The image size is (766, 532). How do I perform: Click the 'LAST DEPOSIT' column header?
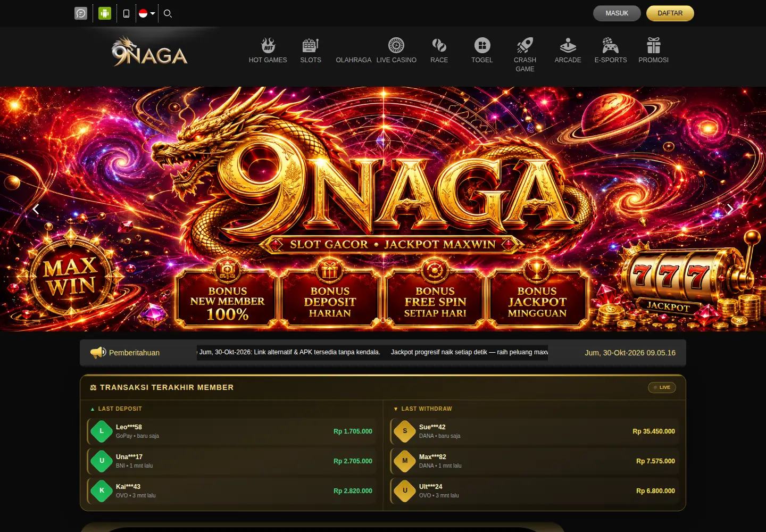pos(120,409)
